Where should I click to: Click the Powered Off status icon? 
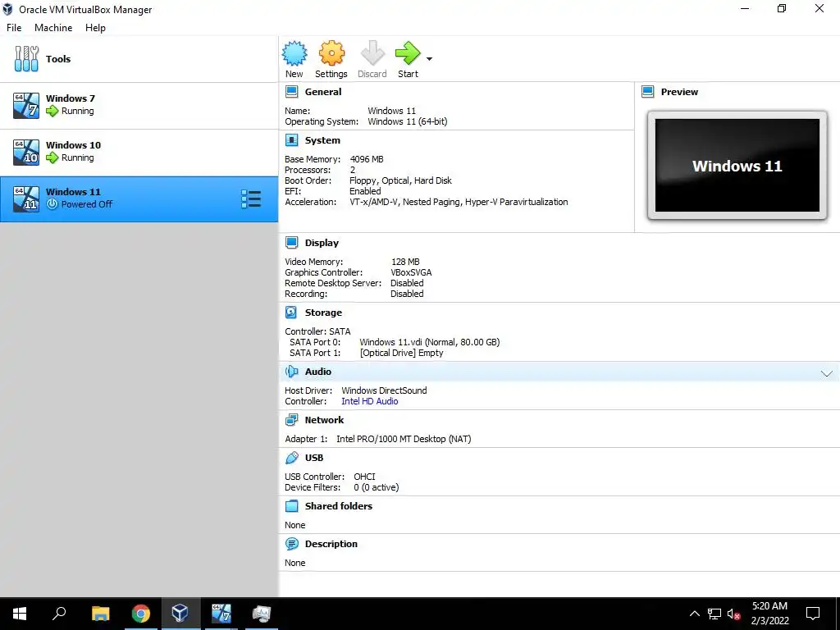[x=52, y=204]
